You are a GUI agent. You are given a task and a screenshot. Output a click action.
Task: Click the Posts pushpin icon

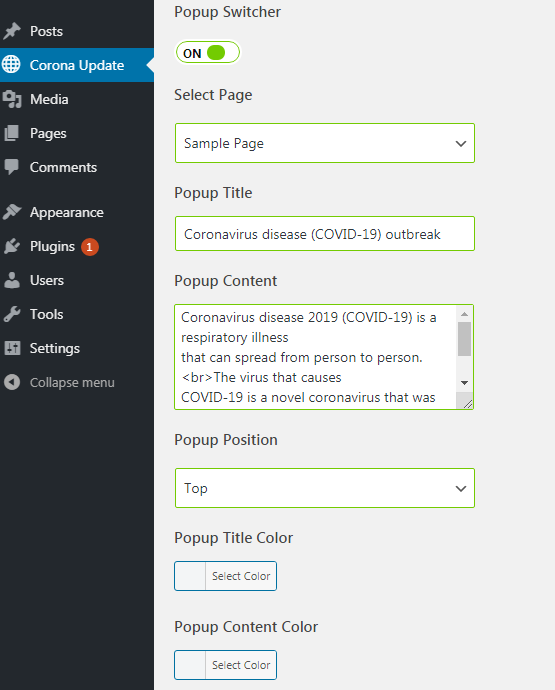[12, 31]
